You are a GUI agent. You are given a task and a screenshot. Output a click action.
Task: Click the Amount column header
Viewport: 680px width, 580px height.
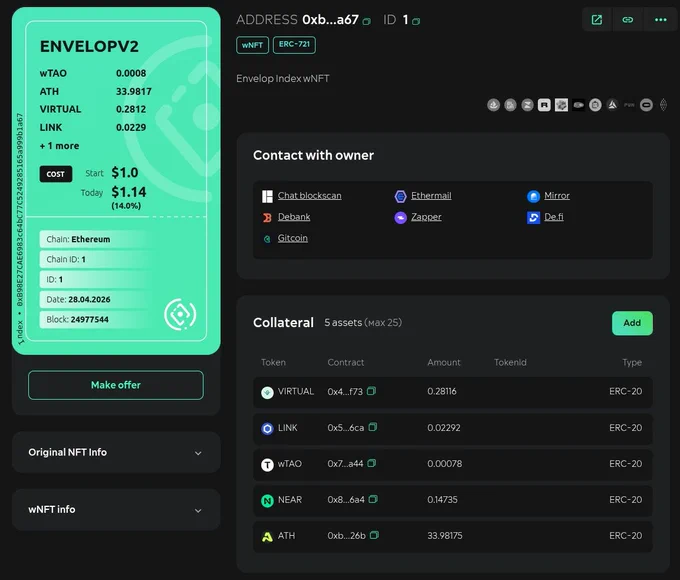click(x=444, y=362)
